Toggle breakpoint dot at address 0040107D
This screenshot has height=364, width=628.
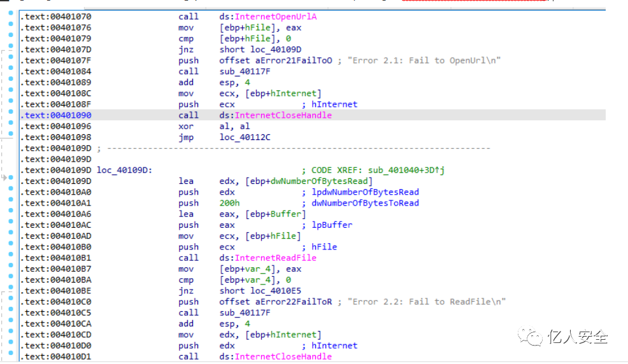point(11,46)
